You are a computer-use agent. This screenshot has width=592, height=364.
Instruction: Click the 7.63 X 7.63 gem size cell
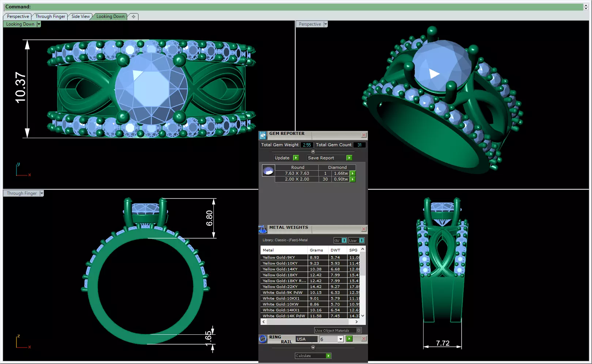(297, 174)
